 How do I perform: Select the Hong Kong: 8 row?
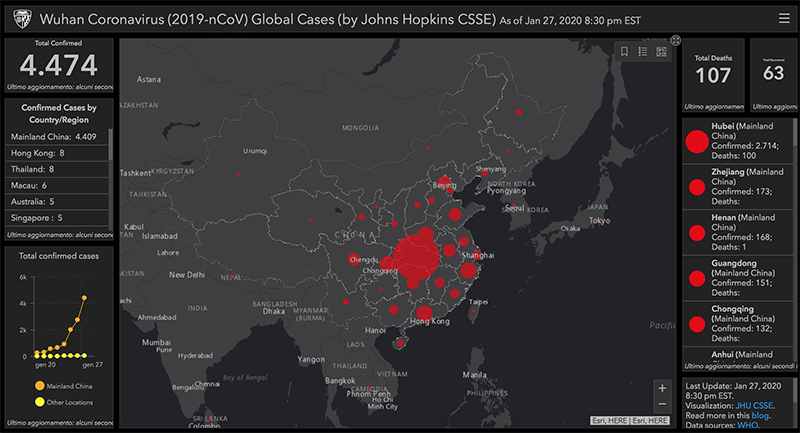coord(57,153)
